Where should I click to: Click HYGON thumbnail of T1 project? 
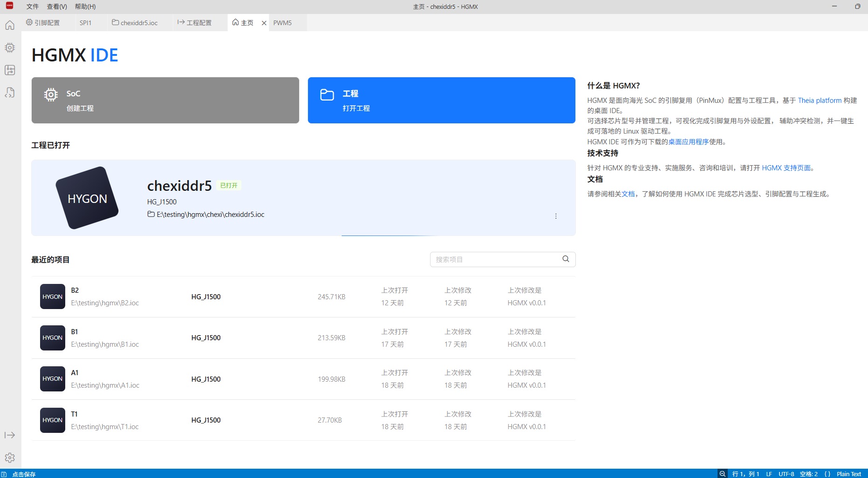tap(52, 420)
